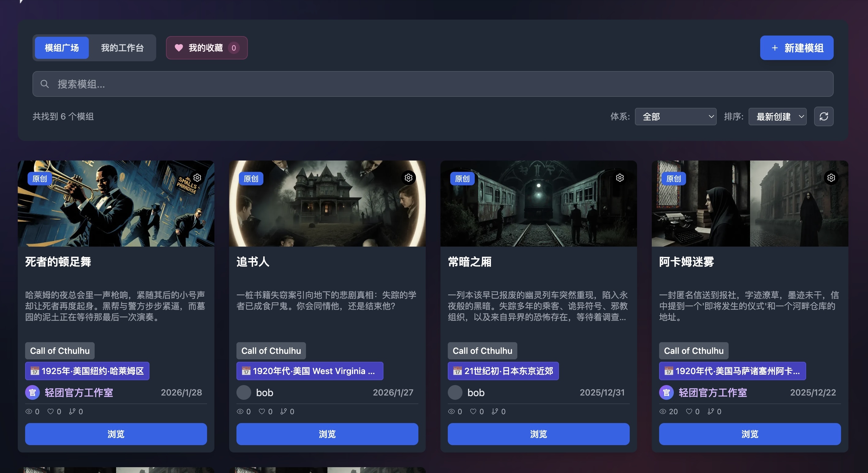Click 新建模组 button
868x473 pixels.
pos(797,48)
